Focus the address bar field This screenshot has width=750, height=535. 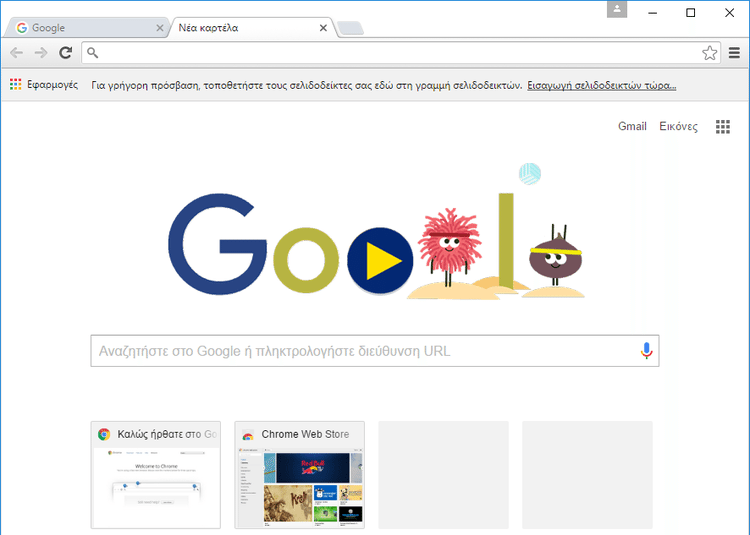400,53
